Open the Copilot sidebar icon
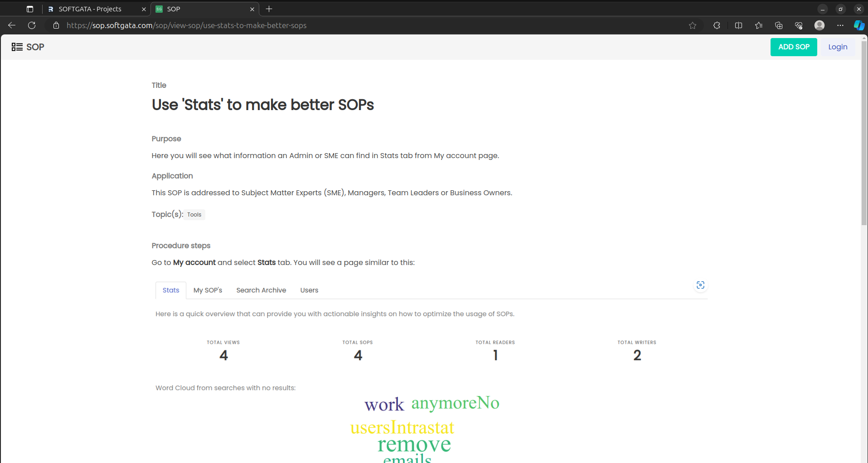This screenshot has height=463, width=868. [858, 25]
